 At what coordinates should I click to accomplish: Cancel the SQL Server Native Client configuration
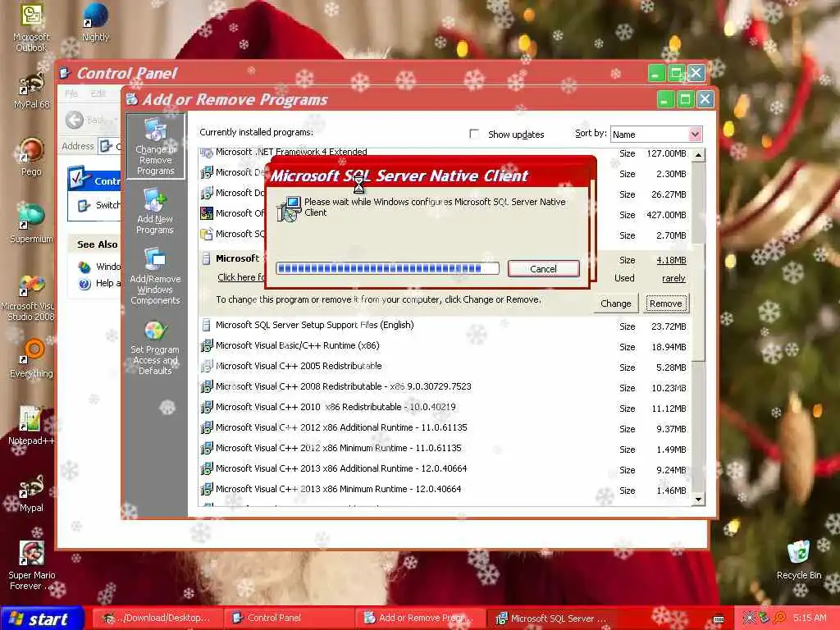(543, 269)
